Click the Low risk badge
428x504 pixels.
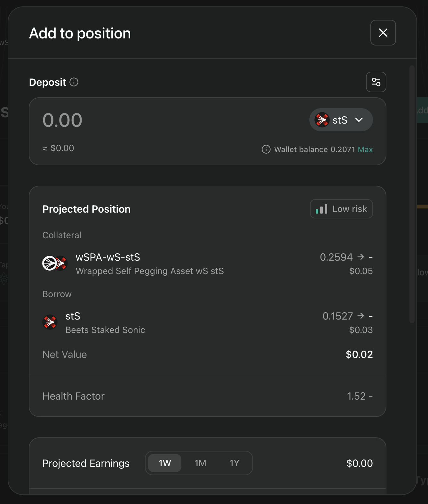pyautogui.click(x=341, y=209)
